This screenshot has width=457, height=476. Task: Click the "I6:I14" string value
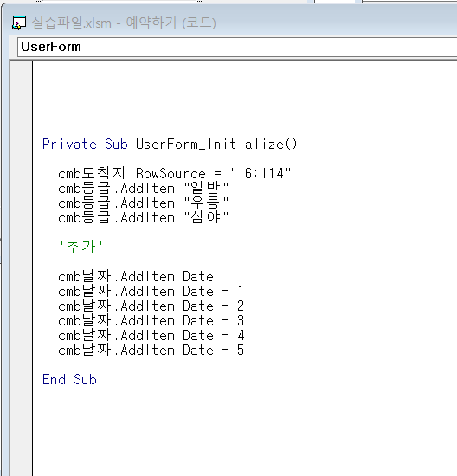(x=261, y=174)
